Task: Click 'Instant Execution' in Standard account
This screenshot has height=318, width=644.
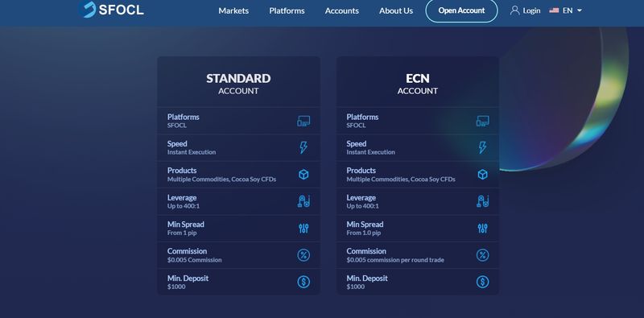Action: click(192, 152)
